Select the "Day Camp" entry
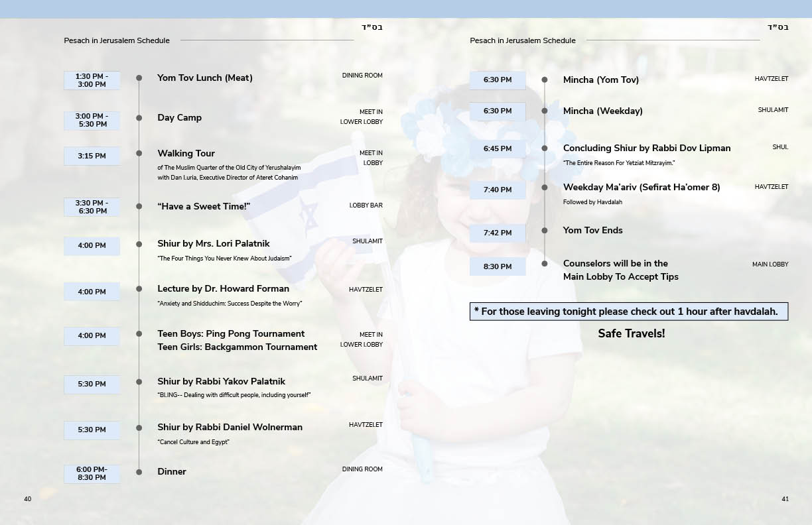 click(179, 117)
